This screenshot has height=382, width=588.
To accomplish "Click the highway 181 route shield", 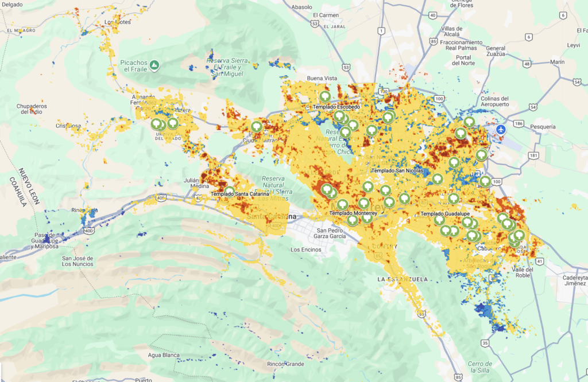I will point(535,155).
